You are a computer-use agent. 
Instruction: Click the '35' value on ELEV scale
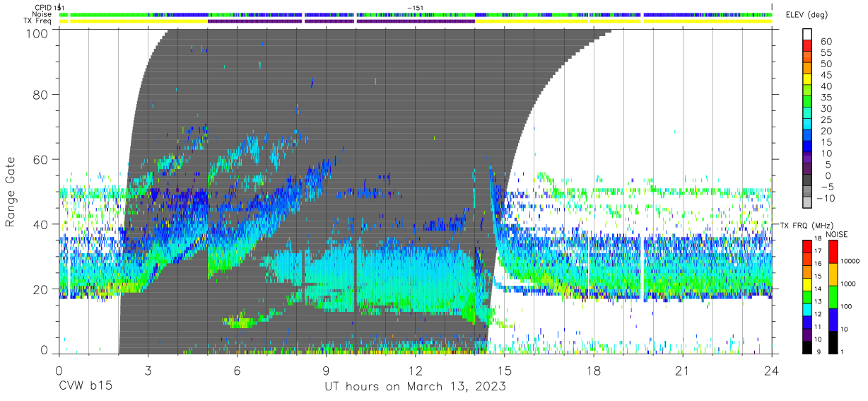(826, 98)
